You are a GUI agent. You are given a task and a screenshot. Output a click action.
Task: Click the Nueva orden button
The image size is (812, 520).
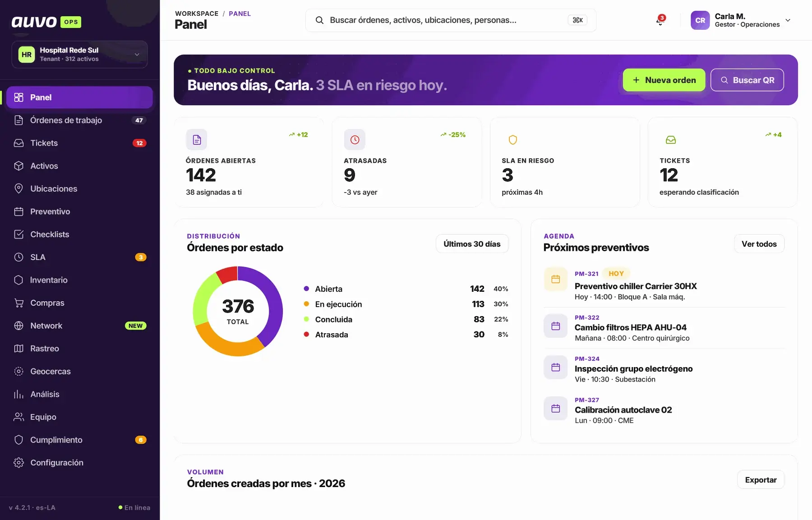point(664,80)
